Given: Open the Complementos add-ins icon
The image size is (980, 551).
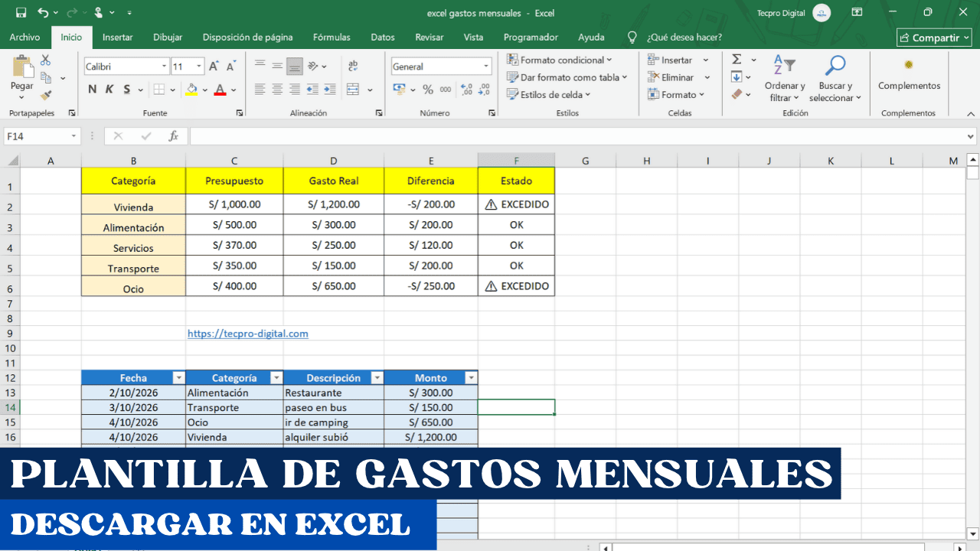Looking at the screenshot, I should coord(909,65).
